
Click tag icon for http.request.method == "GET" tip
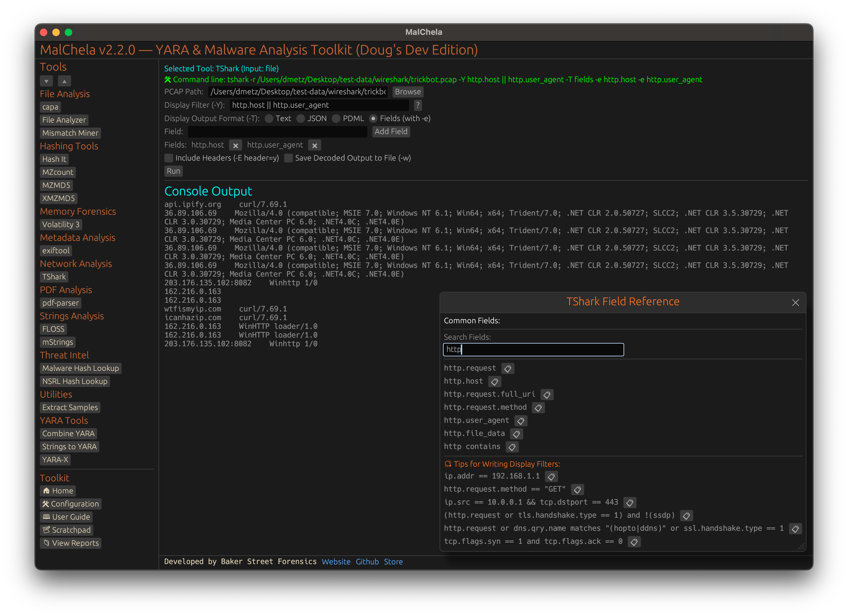pyautogui.click(x=577, y=489)
